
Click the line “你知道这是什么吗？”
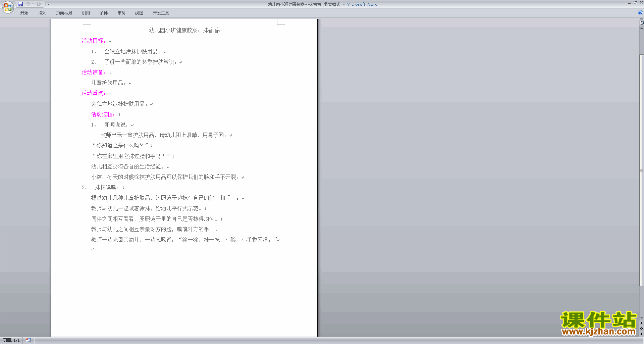pos(120,146)
